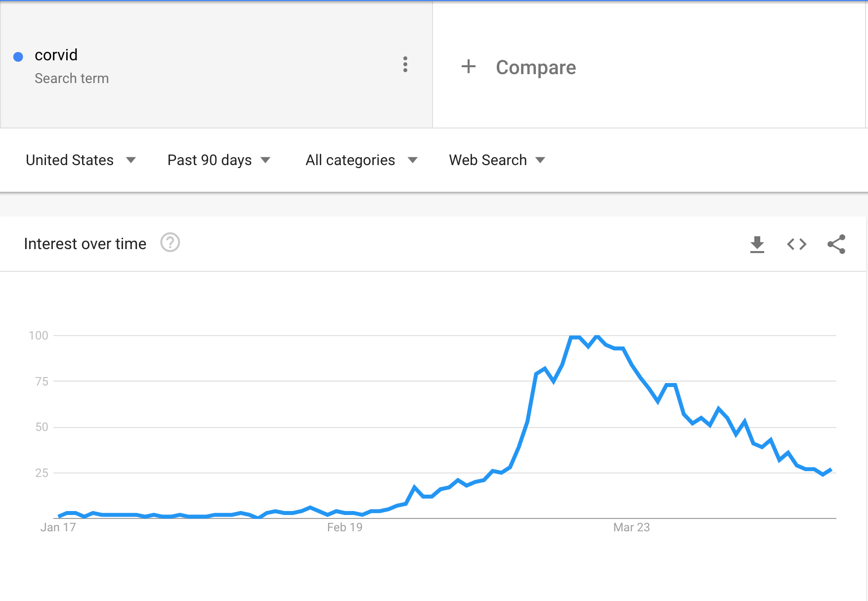Screen dimensions: 868x601
Task: Open the three-dot options menu for corvid
Action: (405, 64)
